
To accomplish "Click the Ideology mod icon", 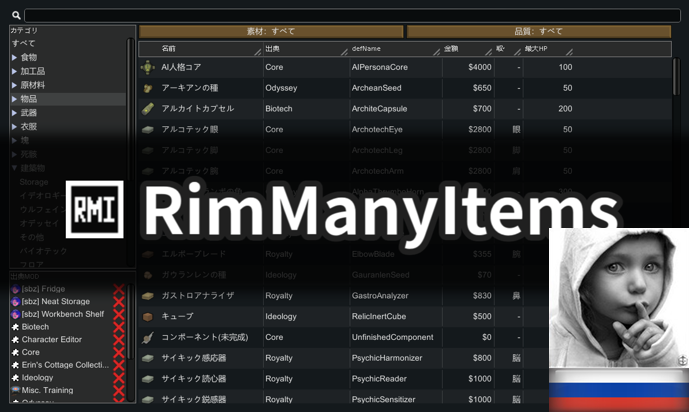I will (x=15, y=378).
